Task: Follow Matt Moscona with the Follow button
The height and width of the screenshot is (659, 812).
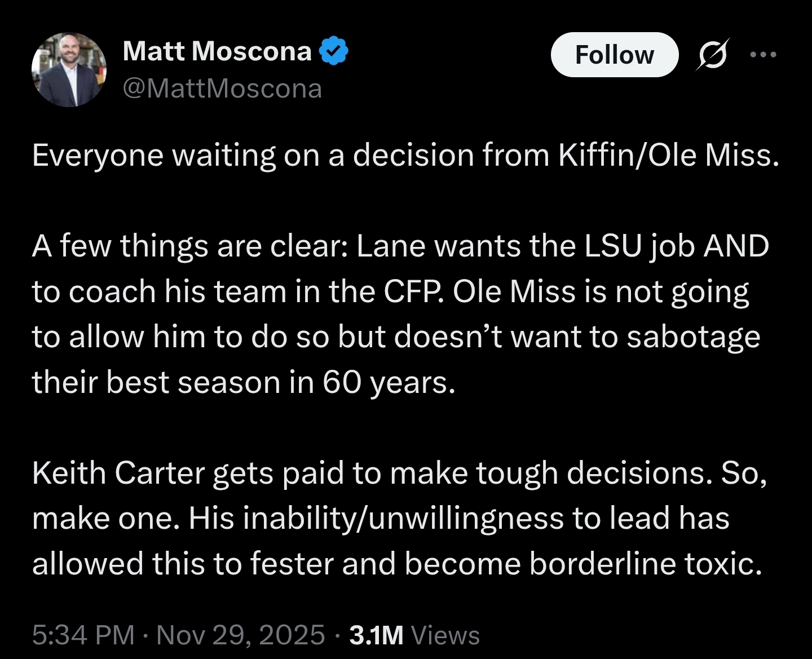Action: click(x=614, y=55)
